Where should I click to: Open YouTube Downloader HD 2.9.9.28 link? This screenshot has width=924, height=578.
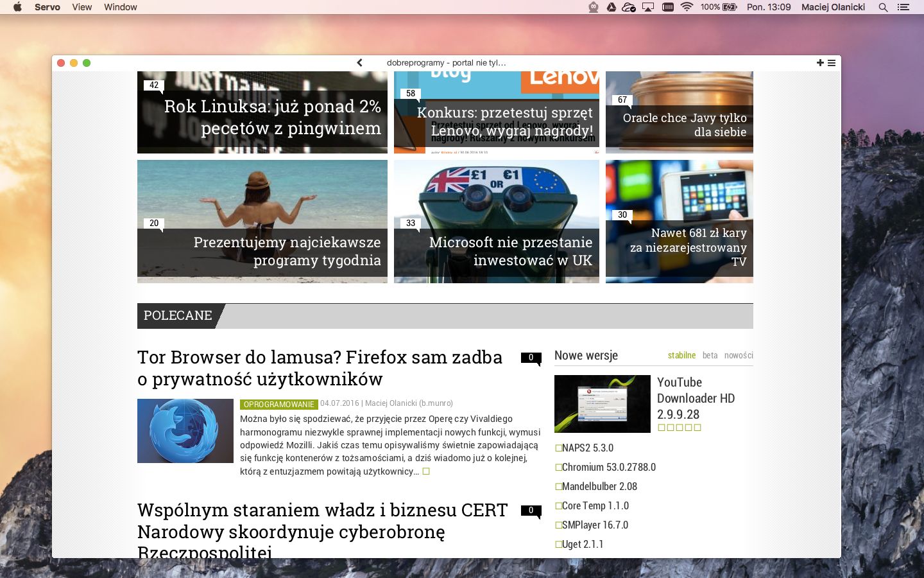[x=696, y=398]
